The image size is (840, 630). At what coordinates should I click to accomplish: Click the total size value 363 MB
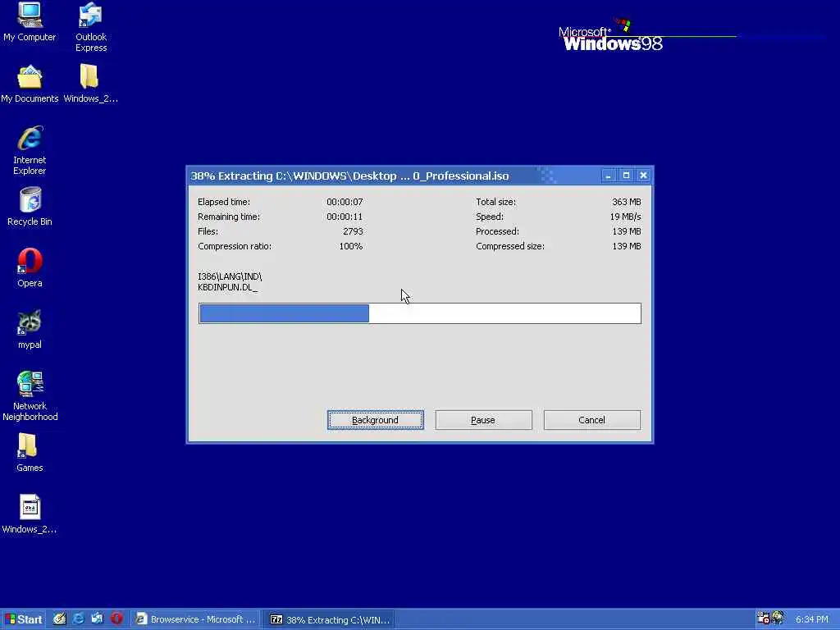pos(626,202)
